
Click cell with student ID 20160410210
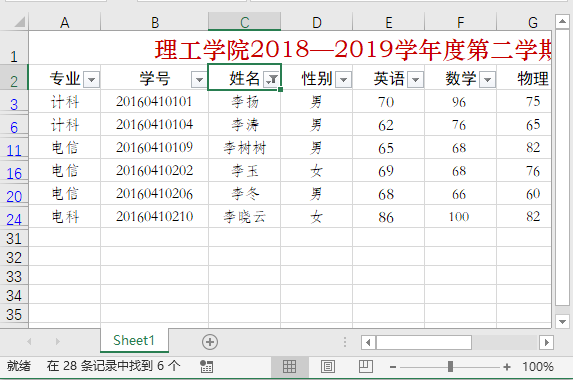(x=155, y=217)
